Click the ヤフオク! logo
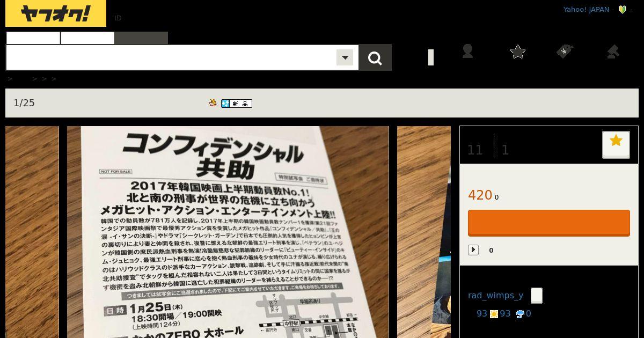 (56, 13)
